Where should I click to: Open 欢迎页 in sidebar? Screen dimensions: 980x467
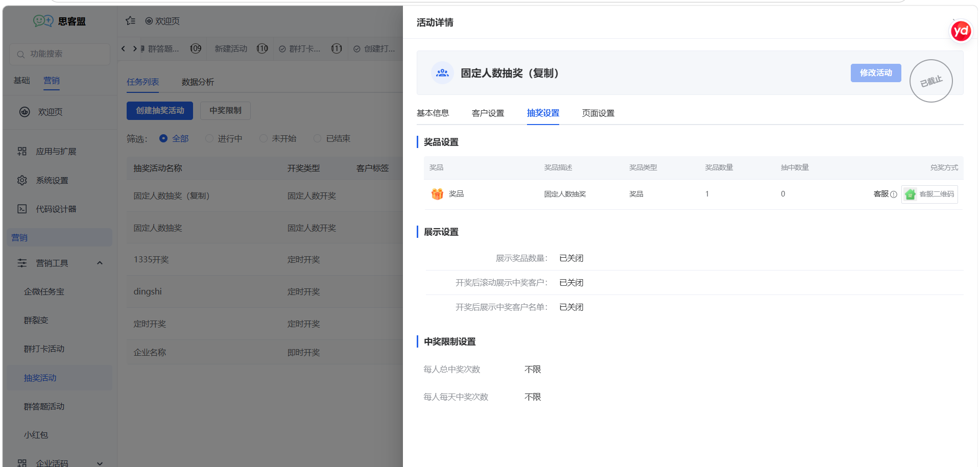click(x=50, y=112)
